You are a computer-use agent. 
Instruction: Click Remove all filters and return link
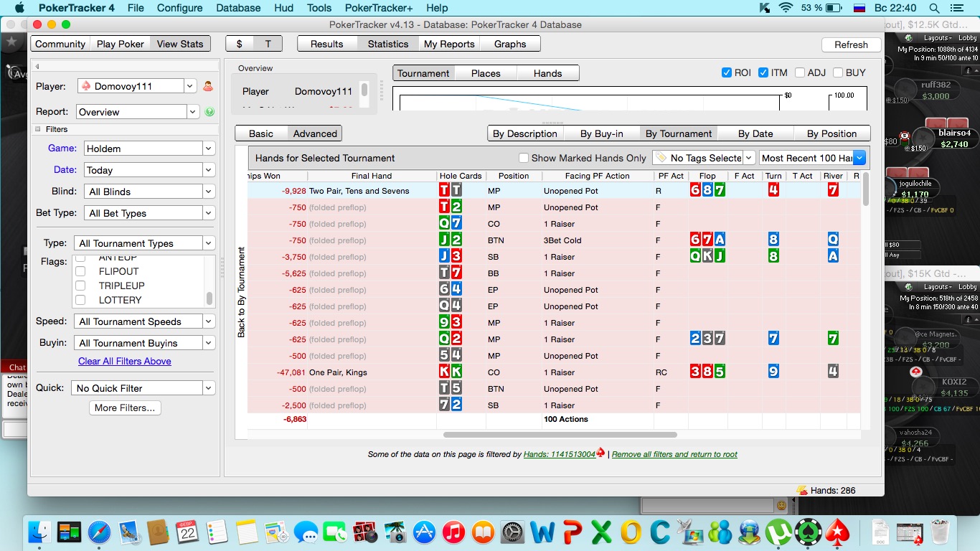tap(674, 454)
